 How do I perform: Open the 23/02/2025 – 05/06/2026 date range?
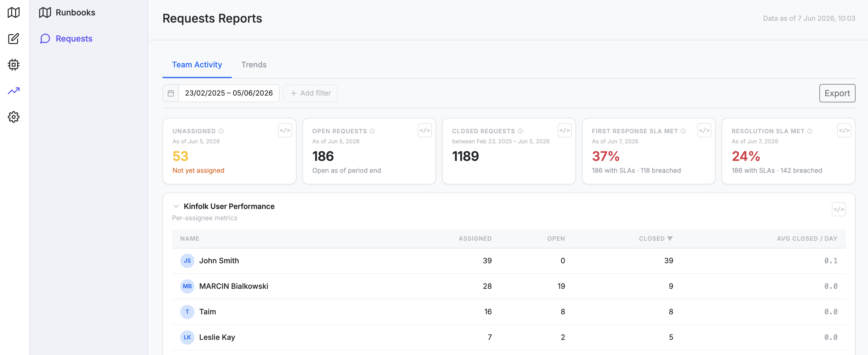(x=229, y=93)
